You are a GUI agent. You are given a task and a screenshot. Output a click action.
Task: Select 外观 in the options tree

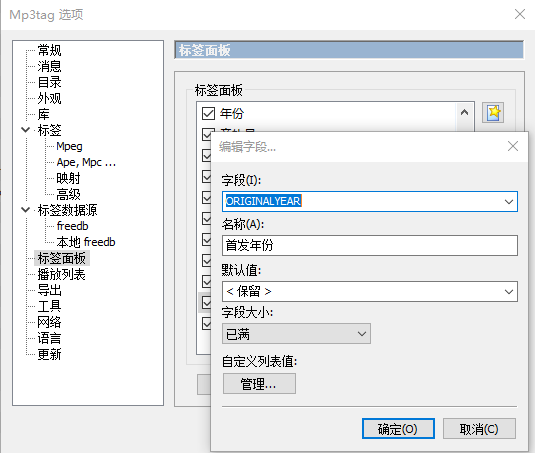[49, 98]
